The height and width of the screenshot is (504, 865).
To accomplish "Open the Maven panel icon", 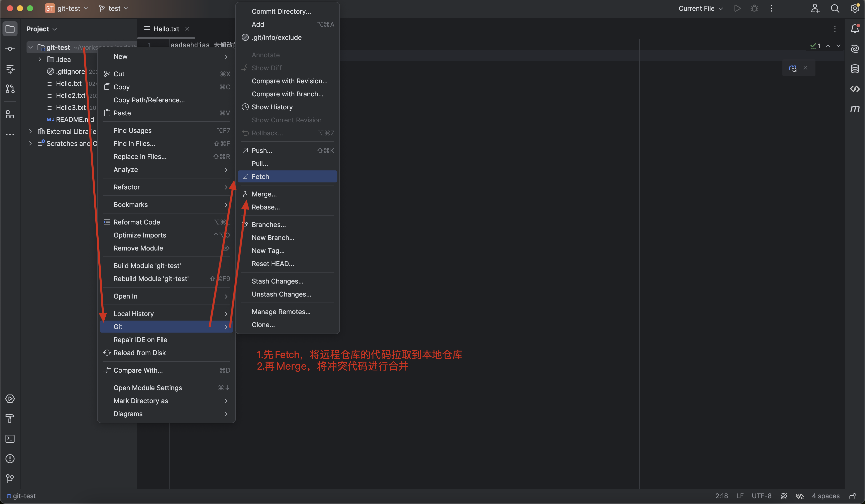I will 855,109.
